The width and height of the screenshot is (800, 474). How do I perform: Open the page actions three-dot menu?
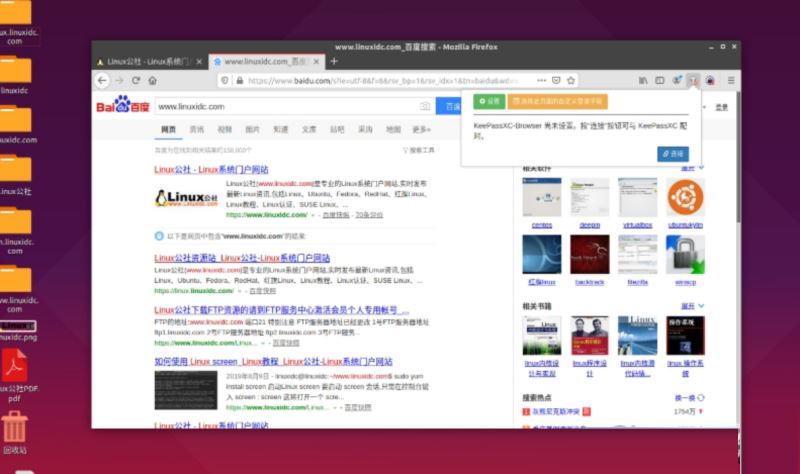[541, 81]
